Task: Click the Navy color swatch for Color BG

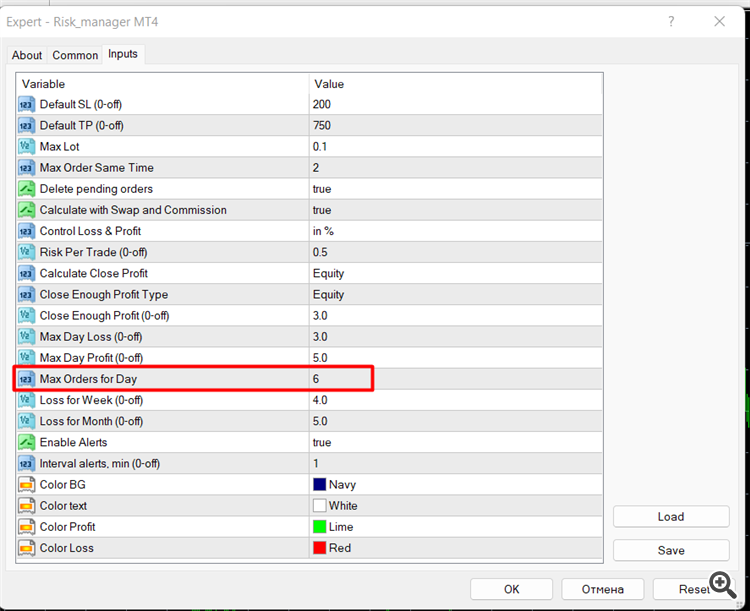Action: click(x=320, y=484)
